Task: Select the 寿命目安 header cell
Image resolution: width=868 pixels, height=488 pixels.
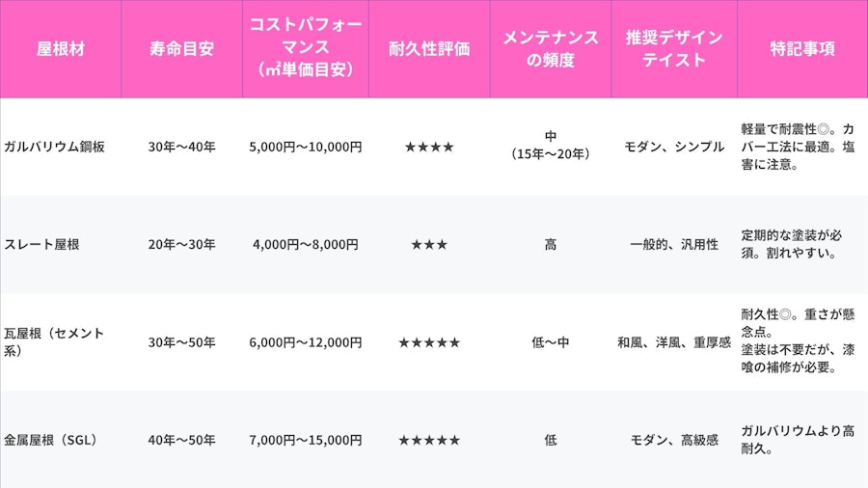Action: point(181,48)
